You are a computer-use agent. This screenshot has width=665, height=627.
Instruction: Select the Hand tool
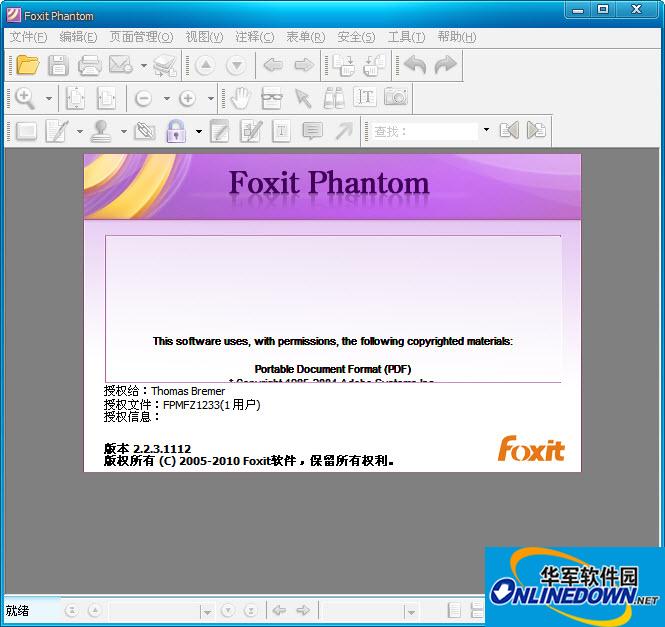[240, 98]
